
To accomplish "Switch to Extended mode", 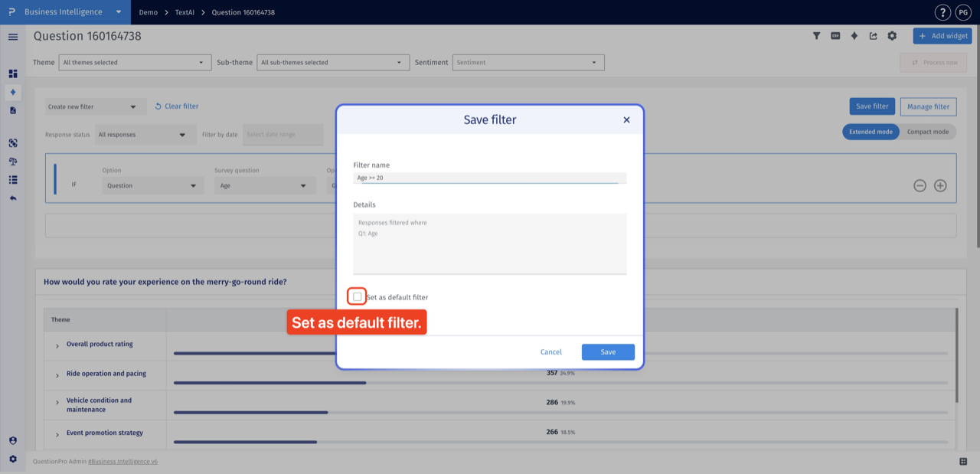I will (x=871, y=132).
